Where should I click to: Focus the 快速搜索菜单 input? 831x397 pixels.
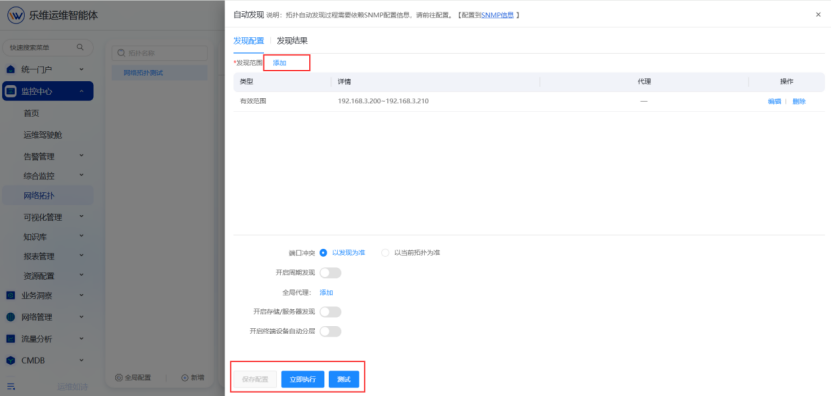[x=48, y=47]
